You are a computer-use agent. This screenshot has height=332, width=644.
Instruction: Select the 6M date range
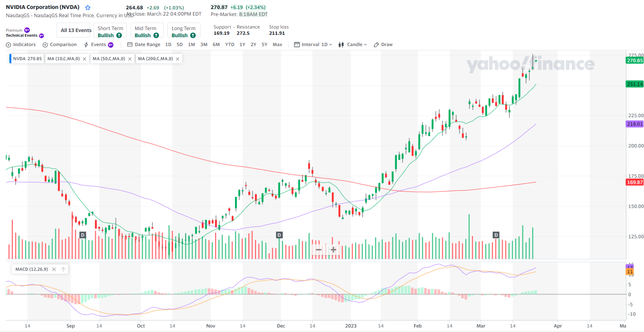tap(216, 45)
